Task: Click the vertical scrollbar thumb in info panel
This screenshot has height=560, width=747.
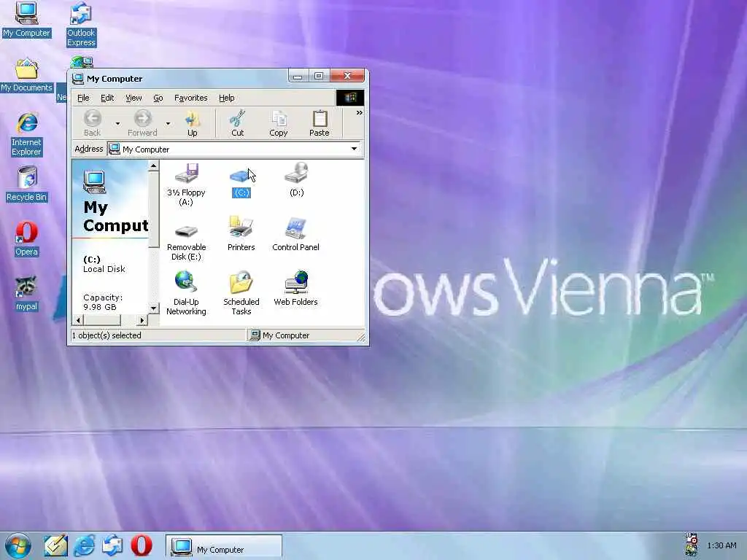Action: pos(153,209)
